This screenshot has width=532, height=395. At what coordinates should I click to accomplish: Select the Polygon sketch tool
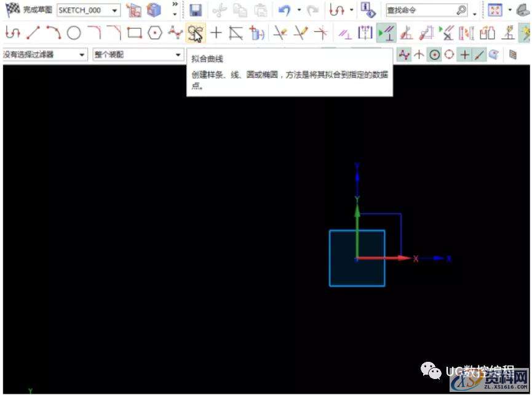point(155,33)
